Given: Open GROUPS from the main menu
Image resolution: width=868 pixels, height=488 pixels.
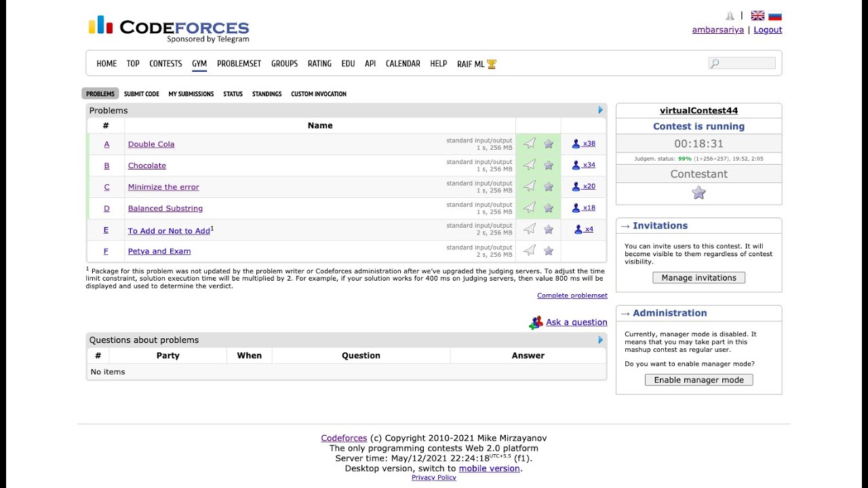Looking at the screenshot, I should pyautogui.click(x=284, y=64).
